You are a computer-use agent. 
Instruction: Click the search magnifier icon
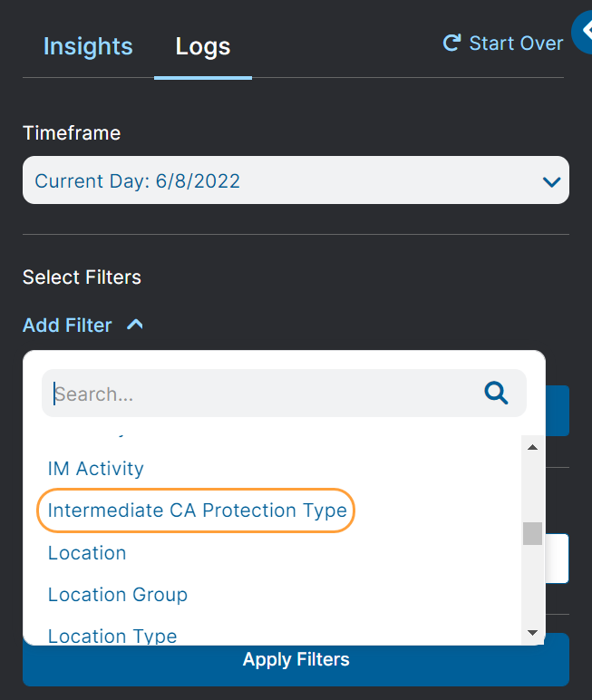(496, 393)
